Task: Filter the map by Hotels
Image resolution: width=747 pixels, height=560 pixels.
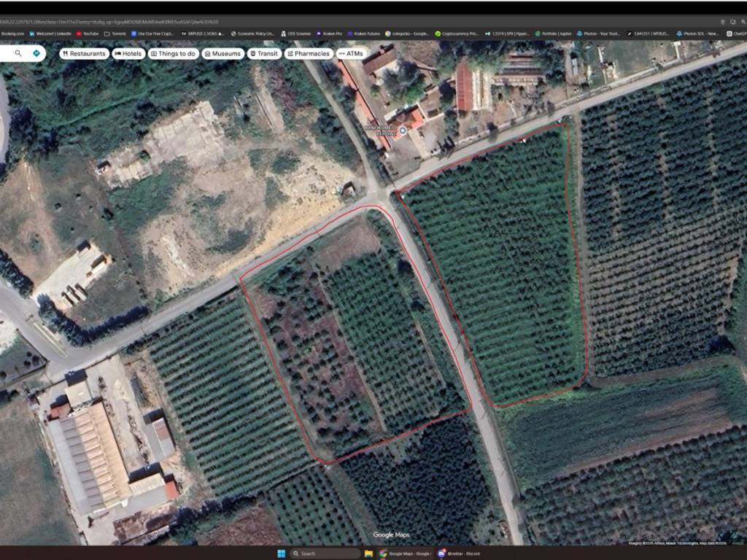Action: point(128,53)
